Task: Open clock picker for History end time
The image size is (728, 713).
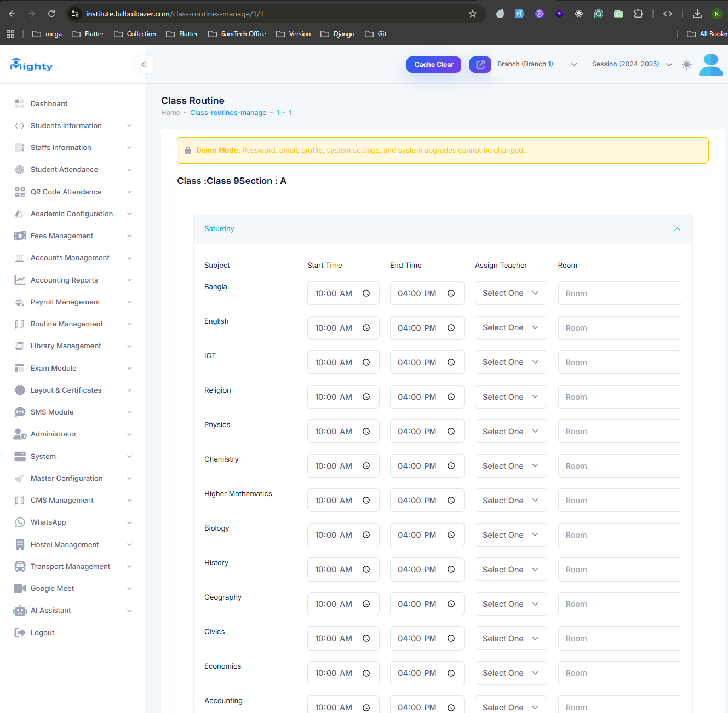Action: click(451, 570)
